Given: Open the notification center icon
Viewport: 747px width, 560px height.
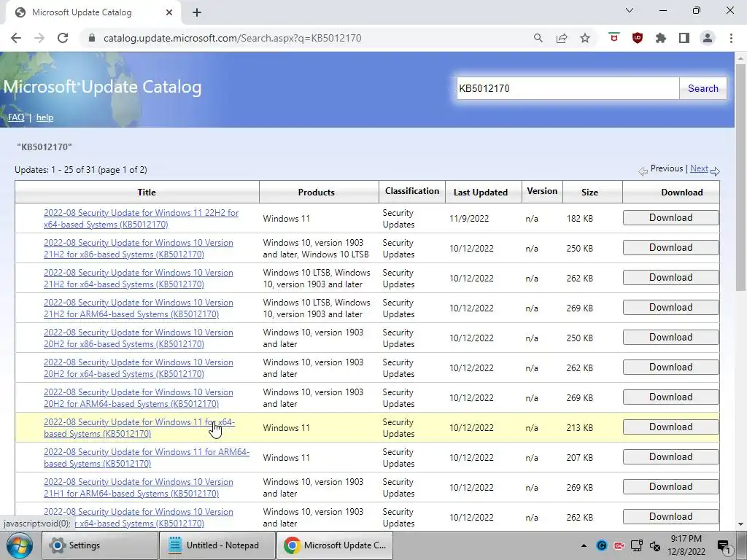Looking at the screenshot, I should pos(724,546).
